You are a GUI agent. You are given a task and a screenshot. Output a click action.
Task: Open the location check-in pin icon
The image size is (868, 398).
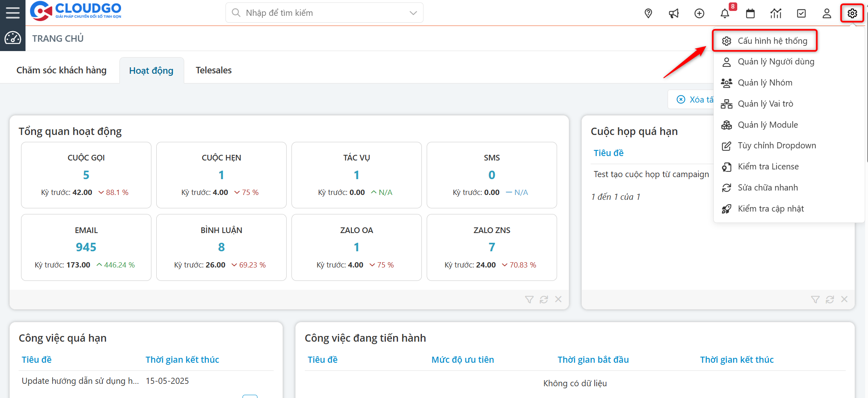tap(648, 13)
